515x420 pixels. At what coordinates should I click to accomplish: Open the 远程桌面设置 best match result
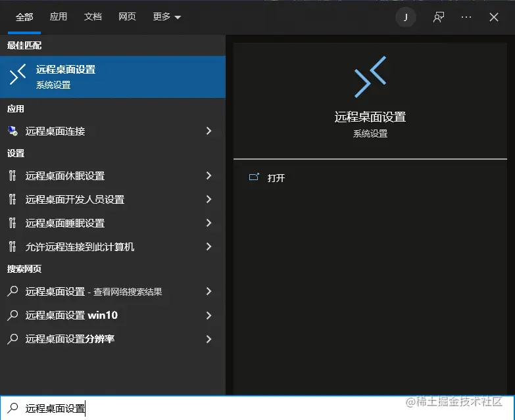tap(112, 77)
